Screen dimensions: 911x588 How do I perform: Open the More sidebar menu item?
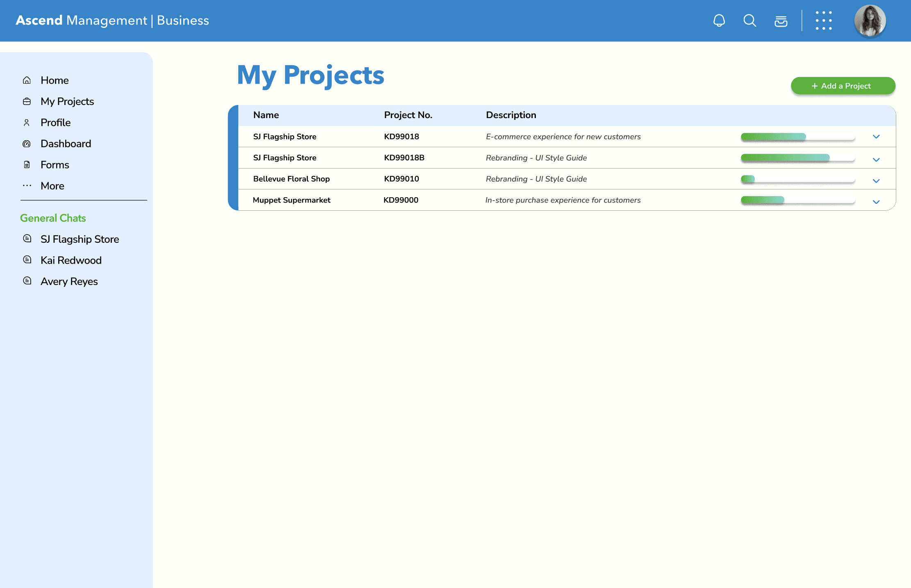[52, 186]
